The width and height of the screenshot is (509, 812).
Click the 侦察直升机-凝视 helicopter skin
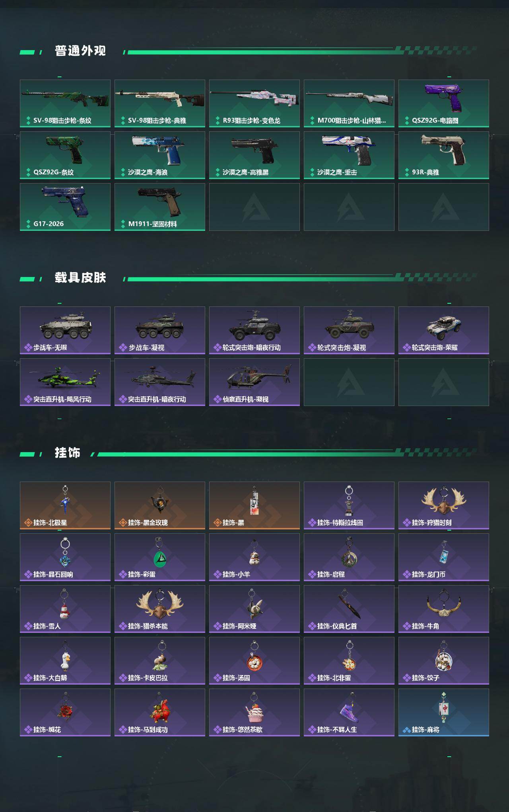pos(254,382)
